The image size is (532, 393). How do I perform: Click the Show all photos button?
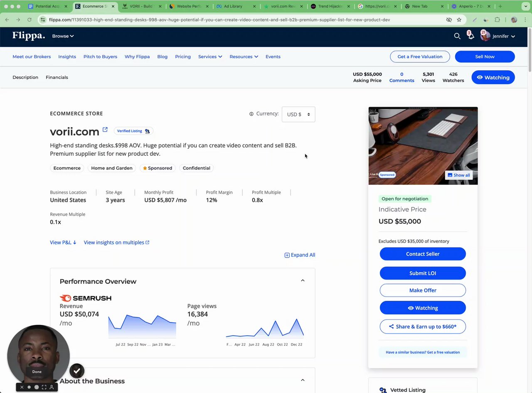point(459,175)
